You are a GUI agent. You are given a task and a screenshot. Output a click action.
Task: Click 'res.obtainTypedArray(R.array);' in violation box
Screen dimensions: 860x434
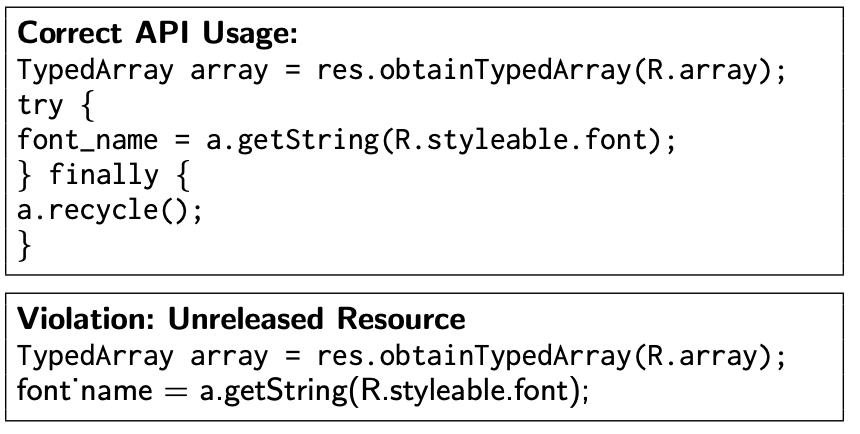coord(552,357)
